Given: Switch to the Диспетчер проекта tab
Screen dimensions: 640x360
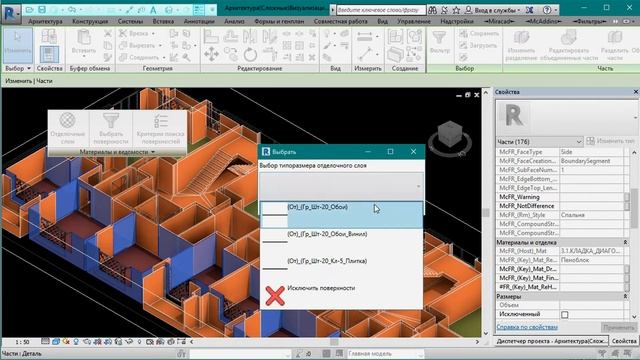Looking at the screenshot, I should (x=551, y=341).
